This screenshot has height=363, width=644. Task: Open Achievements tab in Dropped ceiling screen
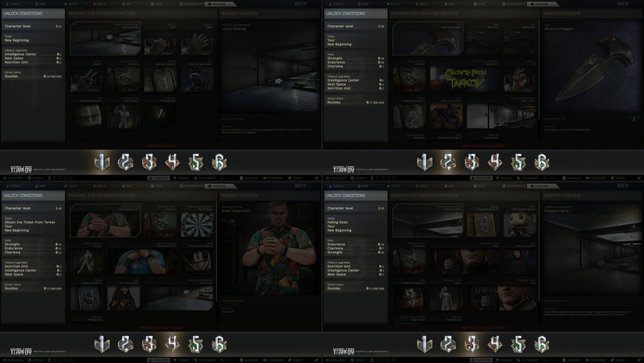click(x=514, y=185)
